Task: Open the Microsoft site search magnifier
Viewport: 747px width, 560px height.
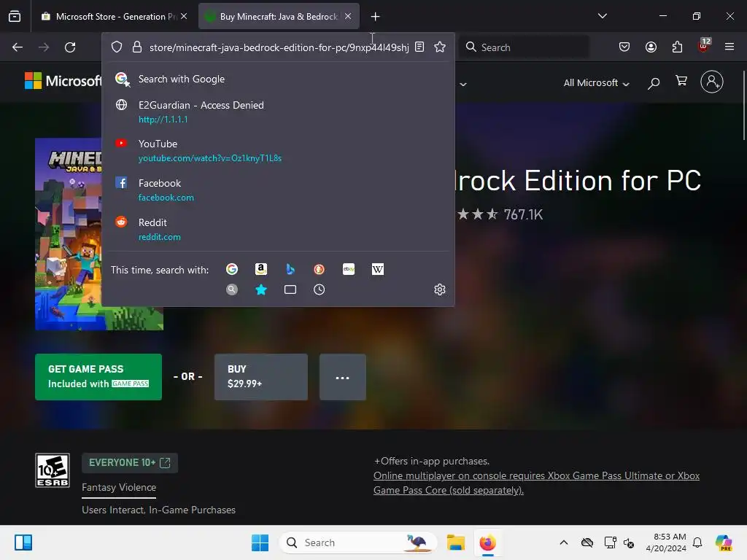Action: [x=654, y=83]
